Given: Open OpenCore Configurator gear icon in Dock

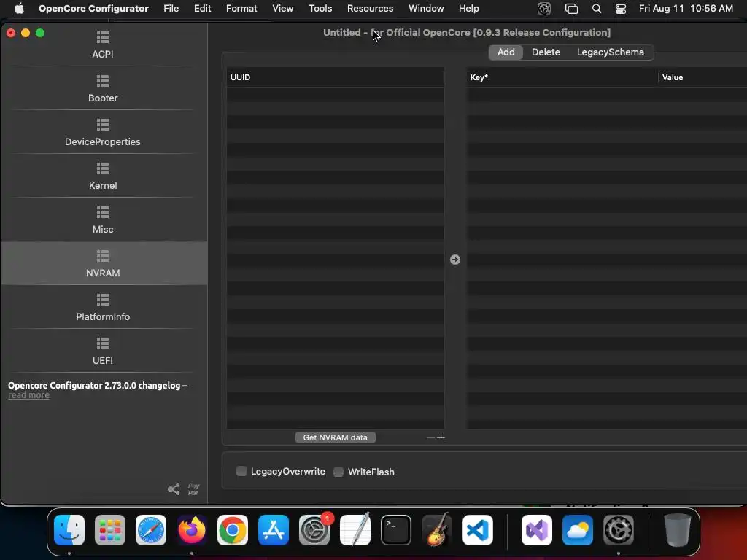Looking at the screenshot, I should (619, 530).
